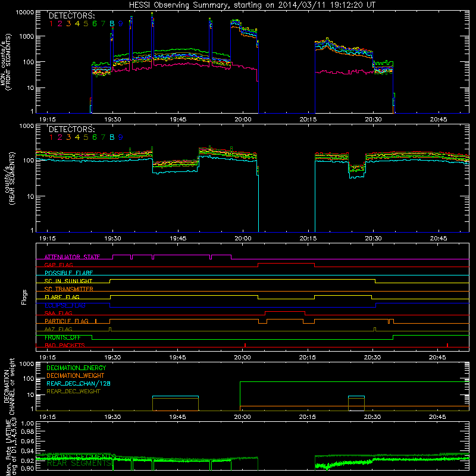Click the BAD_PACKETS red tick just after 20:00

245,345
